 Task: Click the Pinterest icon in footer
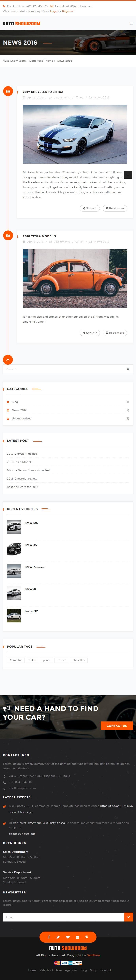pos(87,937)
